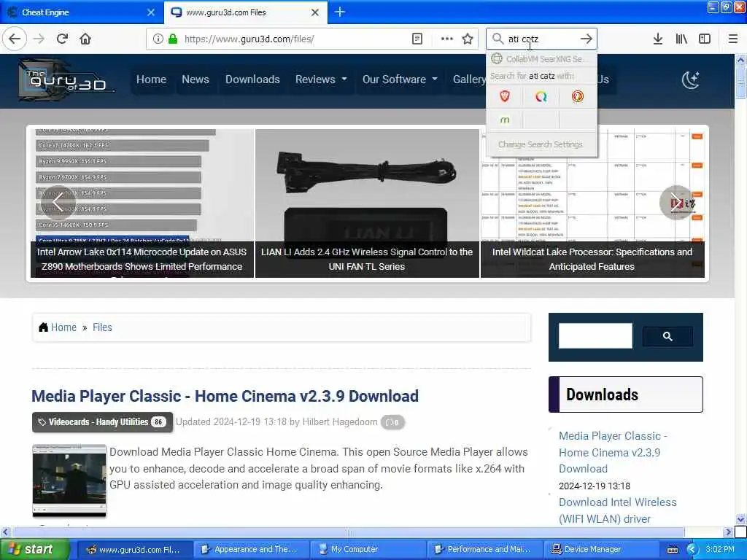This screenshot has width=747, height=560.
Task: Toggle dark mode moon icon
Action: tap(690, 80)
